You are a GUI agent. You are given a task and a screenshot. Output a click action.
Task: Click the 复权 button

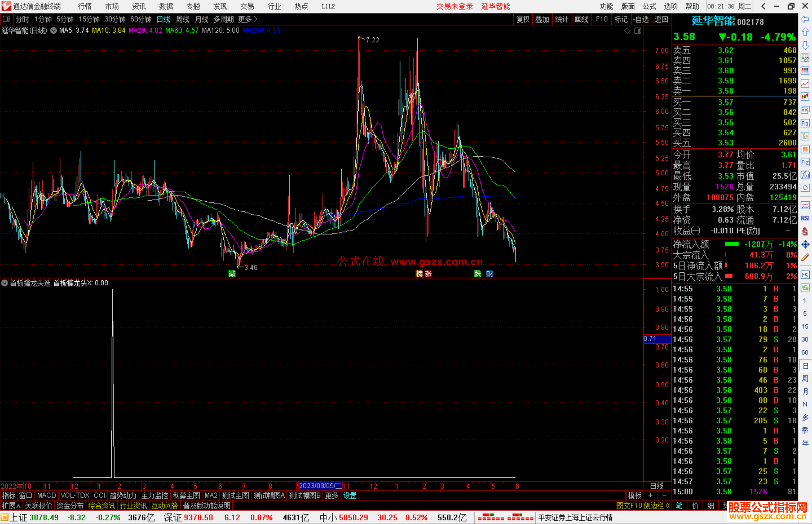pyautogui.click(x=523, y=19)
